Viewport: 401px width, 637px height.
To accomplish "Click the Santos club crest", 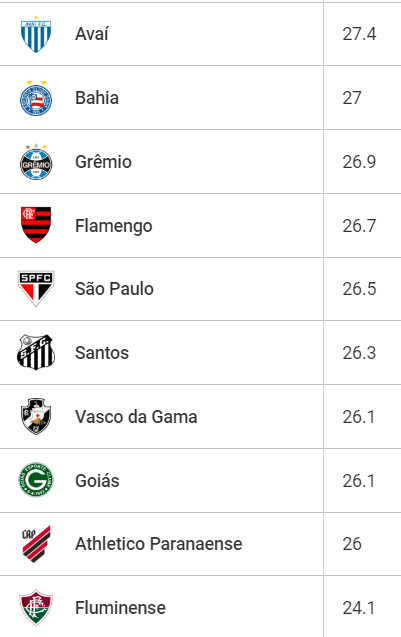I will coord(36,352).
